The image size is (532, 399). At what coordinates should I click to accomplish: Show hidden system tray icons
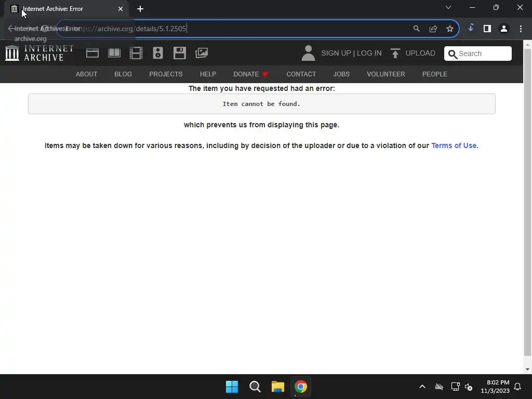coord(422,387)
